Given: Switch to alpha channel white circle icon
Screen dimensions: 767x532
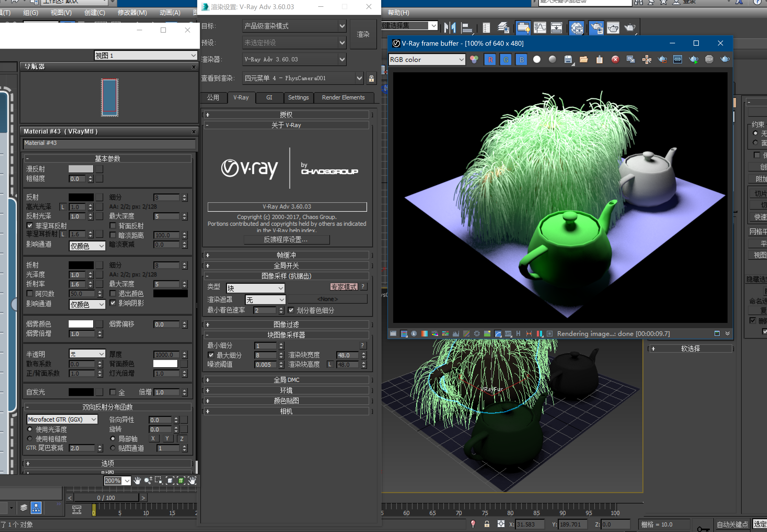Looking at the screenshot, I should [x=537, y=60].
